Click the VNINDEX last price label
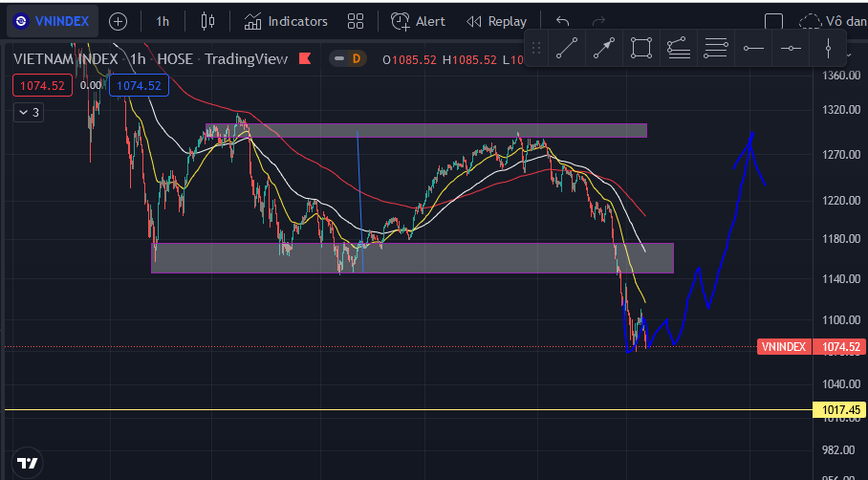Viewport: 868px width, 480px height. [x=784, y=346]
